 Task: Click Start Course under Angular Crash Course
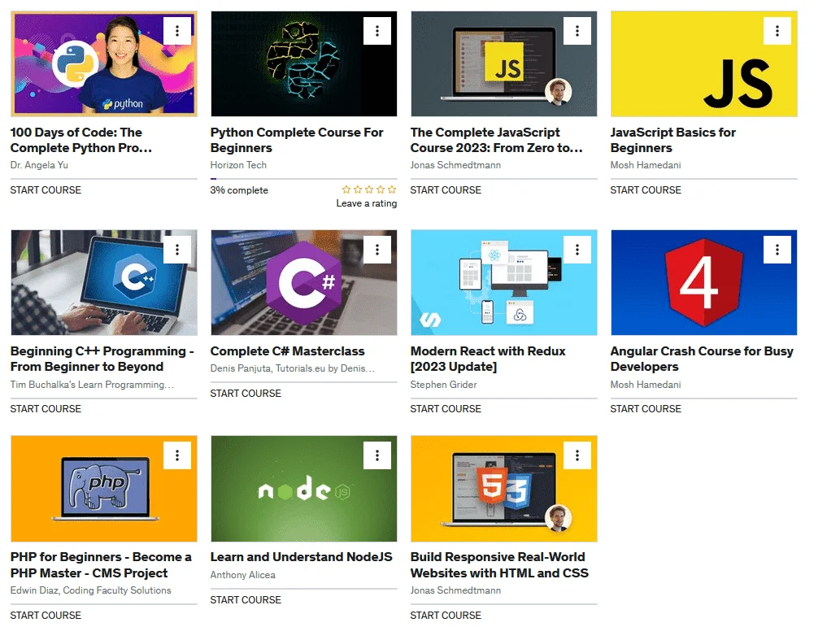click(x=646, y=409)
